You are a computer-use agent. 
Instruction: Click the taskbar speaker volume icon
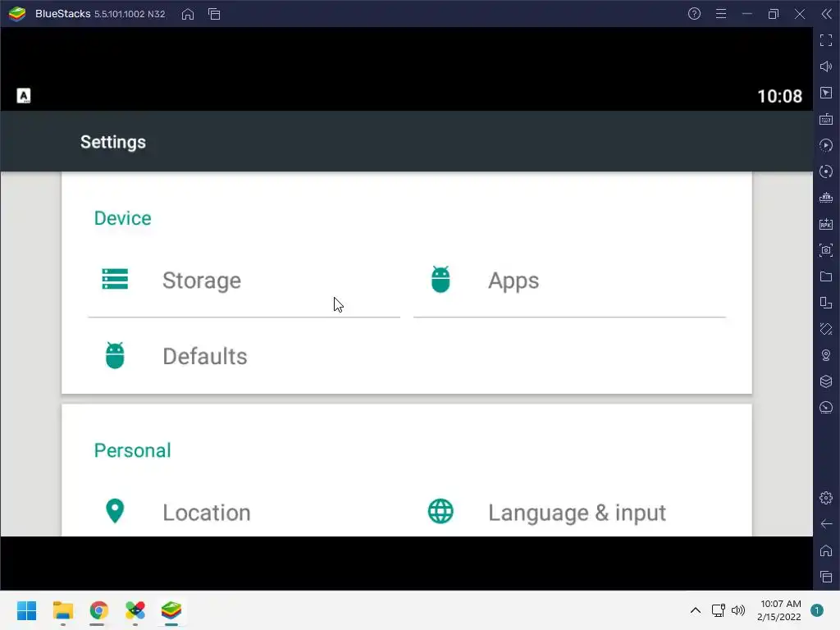pyautogui.click(x=738, y=610)
